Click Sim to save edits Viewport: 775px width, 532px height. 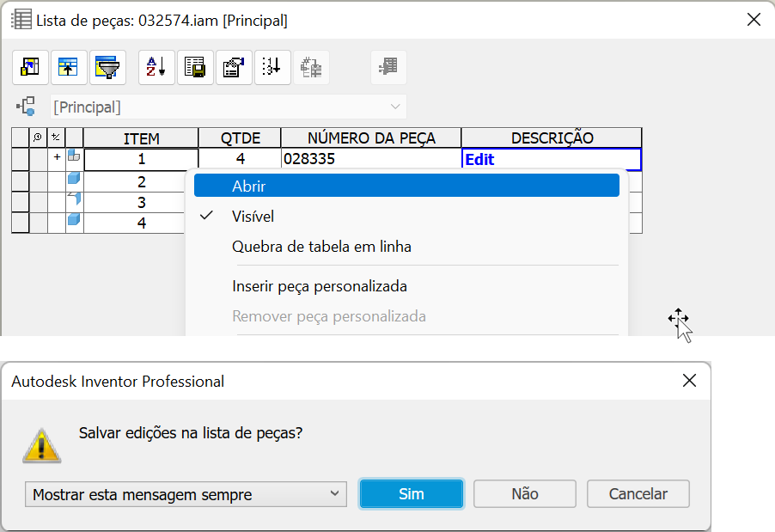click(x=412, y=493)
